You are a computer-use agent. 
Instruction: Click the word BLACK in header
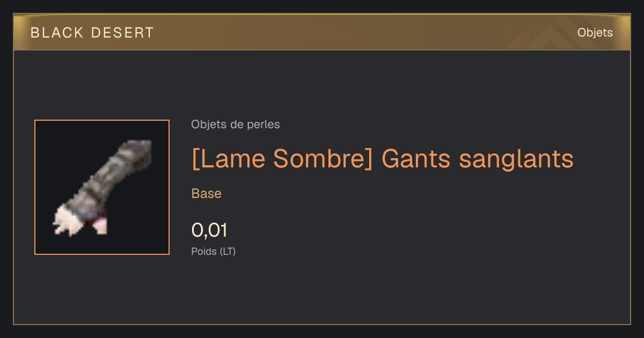pos(57,33)
